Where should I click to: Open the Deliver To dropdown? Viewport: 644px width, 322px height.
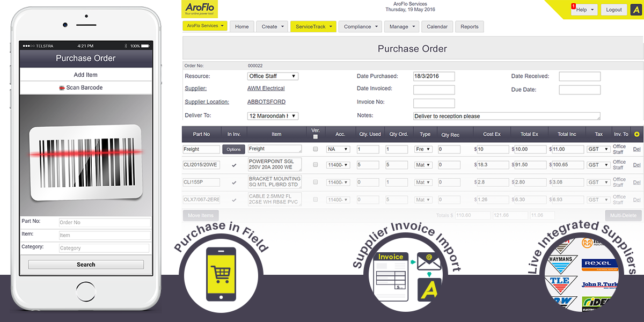click(x=273, y=116)
